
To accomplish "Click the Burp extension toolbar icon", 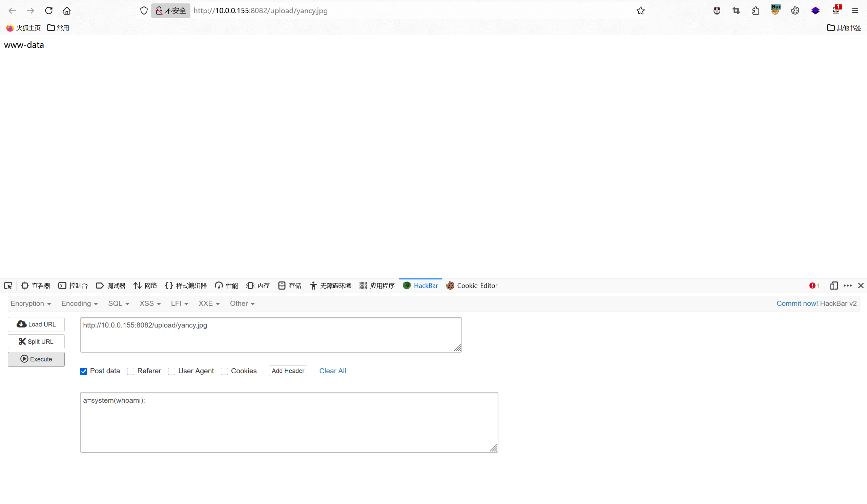I will click(x=775, y=10).
